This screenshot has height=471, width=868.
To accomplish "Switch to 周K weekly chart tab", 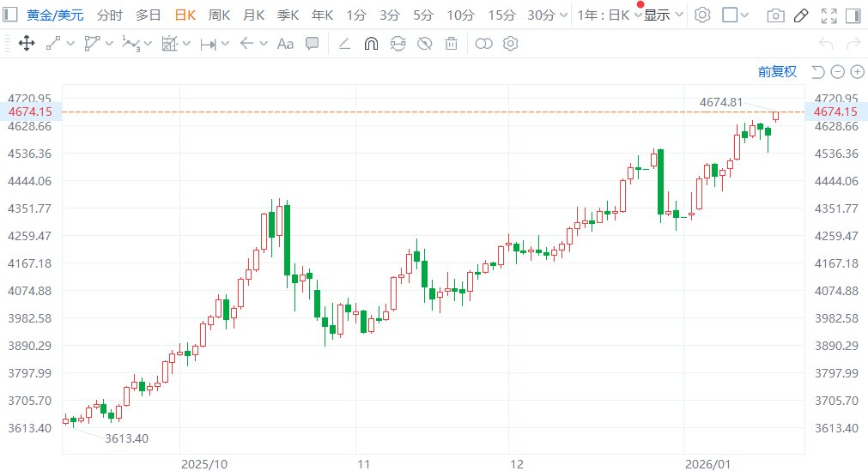I will pos(220,15).
